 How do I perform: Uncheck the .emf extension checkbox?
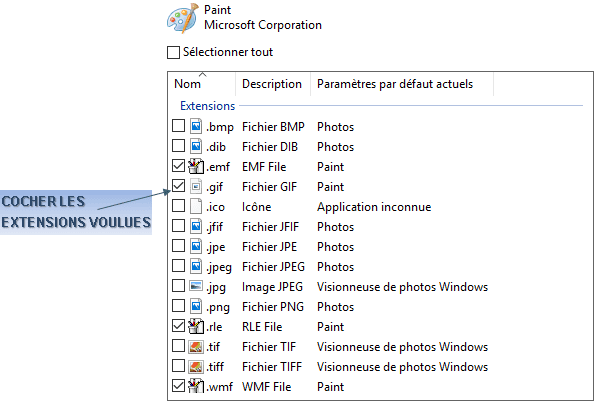178,166
